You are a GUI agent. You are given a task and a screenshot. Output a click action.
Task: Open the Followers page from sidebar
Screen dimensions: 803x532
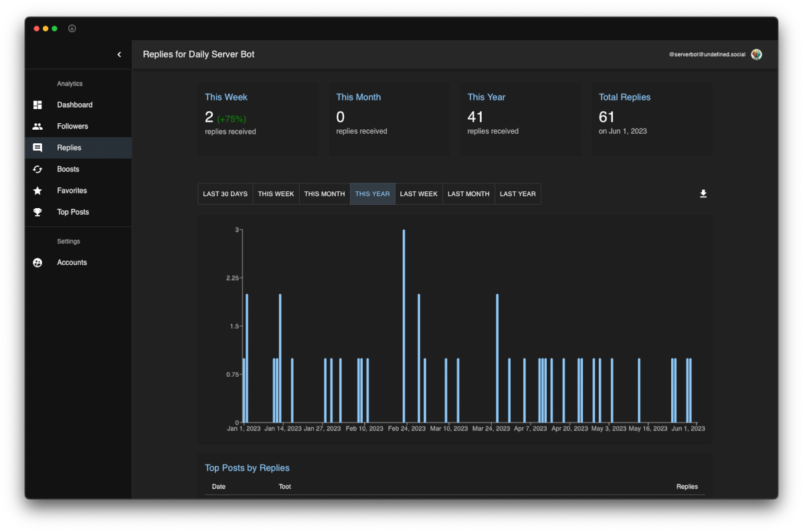78,126
